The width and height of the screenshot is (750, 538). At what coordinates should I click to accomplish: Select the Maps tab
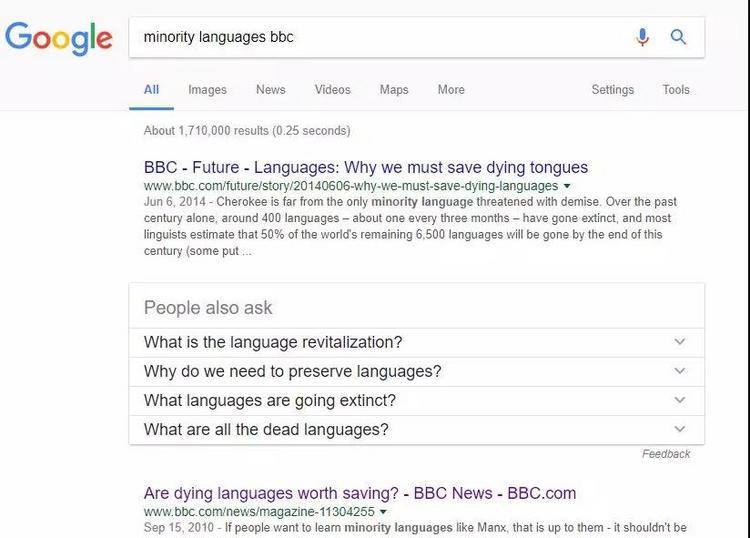[x=394, y=90]
